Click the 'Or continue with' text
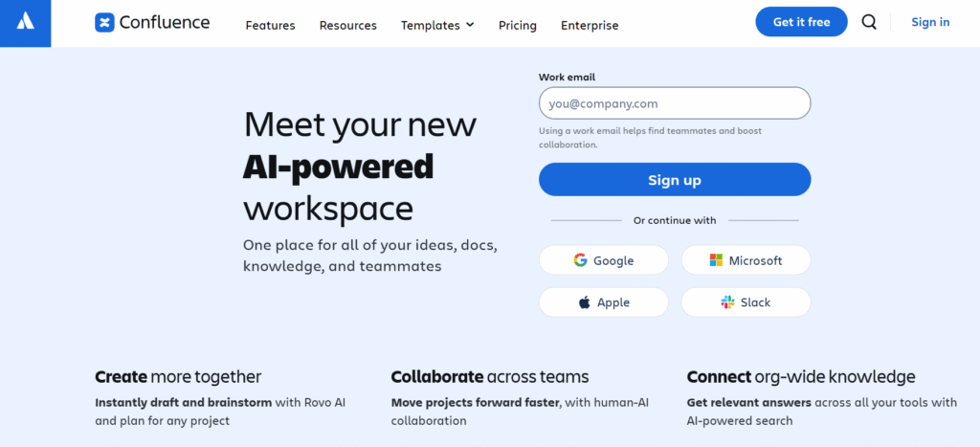The image size is (980, 447). pos(675,221)
